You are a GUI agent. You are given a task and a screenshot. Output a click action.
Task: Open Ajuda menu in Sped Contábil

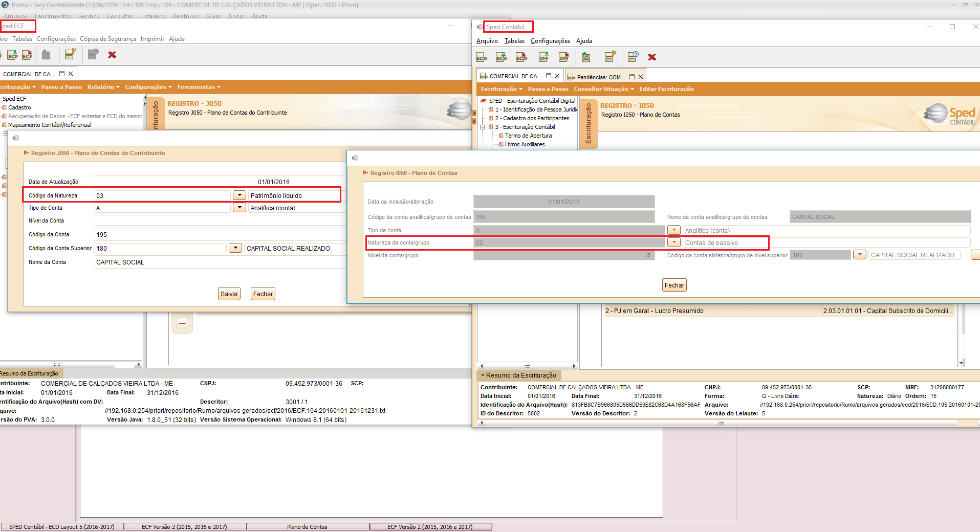[x=584, y=41]
